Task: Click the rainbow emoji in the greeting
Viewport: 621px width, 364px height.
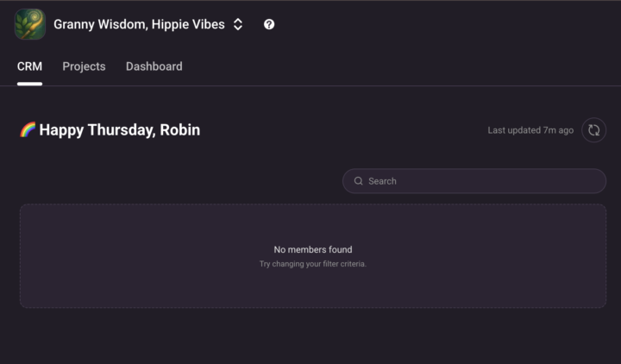Action: pos(28,130)
